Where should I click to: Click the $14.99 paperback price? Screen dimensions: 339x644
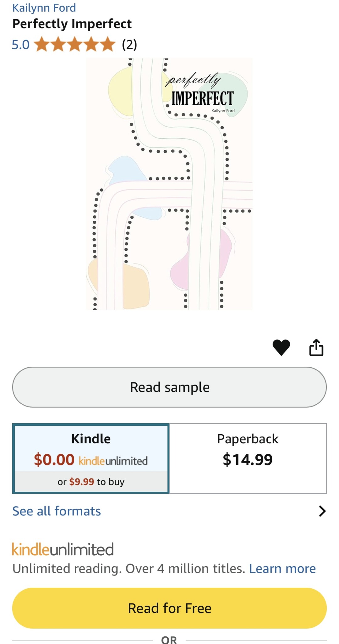[248, 460]
